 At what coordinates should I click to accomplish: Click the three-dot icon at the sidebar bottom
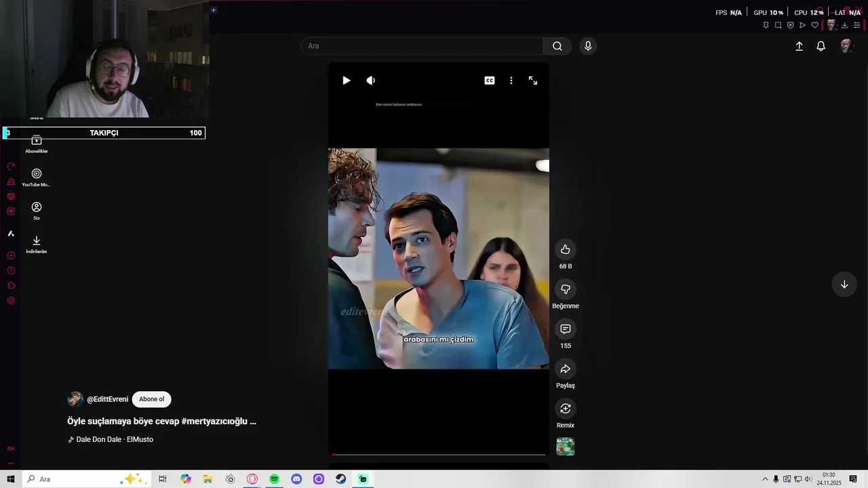click(11, 464)
